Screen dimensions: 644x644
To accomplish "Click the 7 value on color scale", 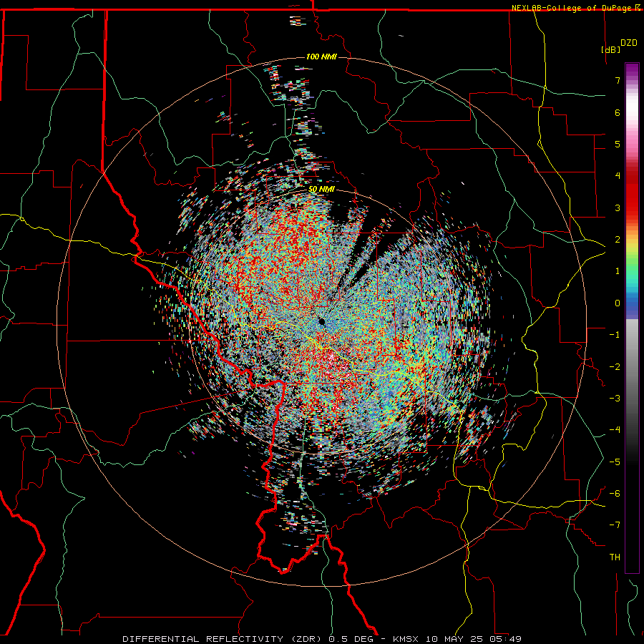I will tap(618, 80).
